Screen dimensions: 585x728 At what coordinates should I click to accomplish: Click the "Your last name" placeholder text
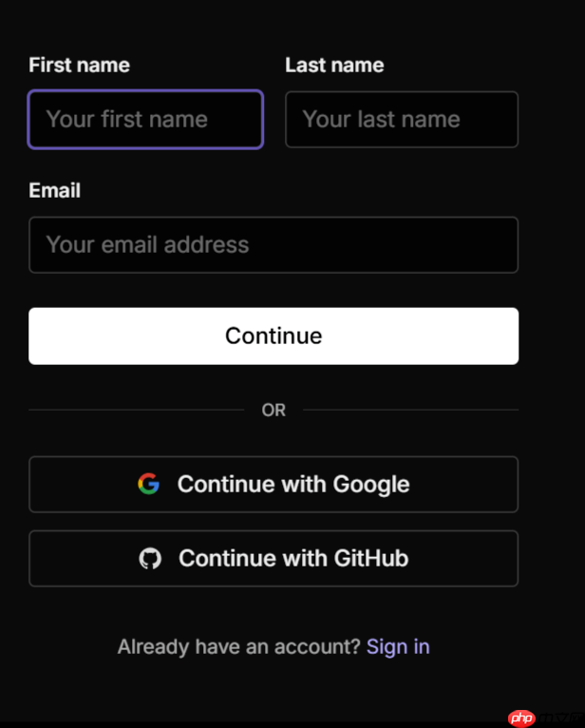381,120
